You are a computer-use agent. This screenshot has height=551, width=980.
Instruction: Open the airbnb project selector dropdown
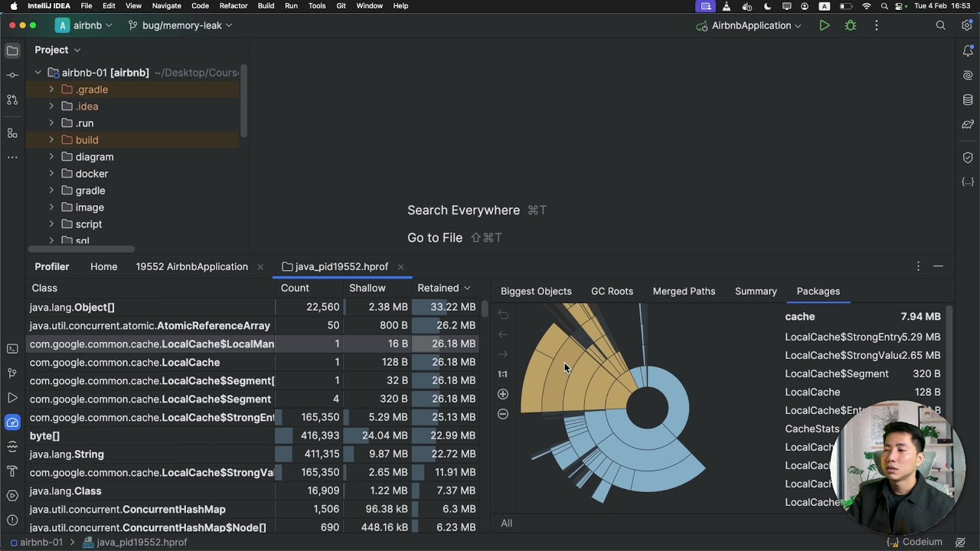(x=84, y=25)
